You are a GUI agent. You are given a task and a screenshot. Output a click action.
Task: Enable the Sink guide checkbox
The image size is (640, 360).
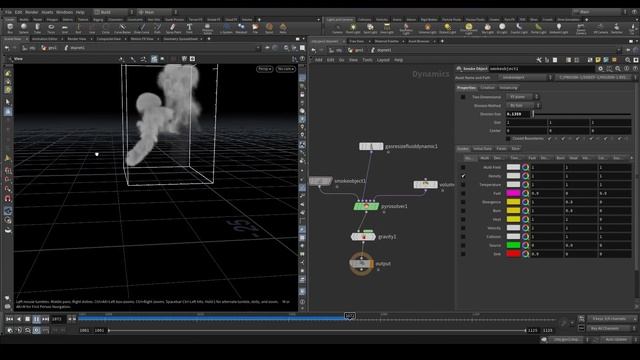click(463, 254)
